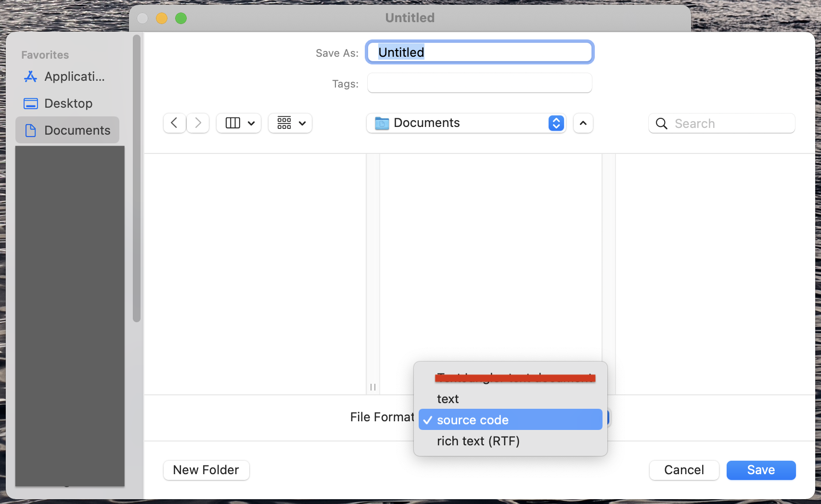This screenshot has height=504, width=821.
Task: Click the sidebar vertical scrollbar
Action: [x=137, y=178]
